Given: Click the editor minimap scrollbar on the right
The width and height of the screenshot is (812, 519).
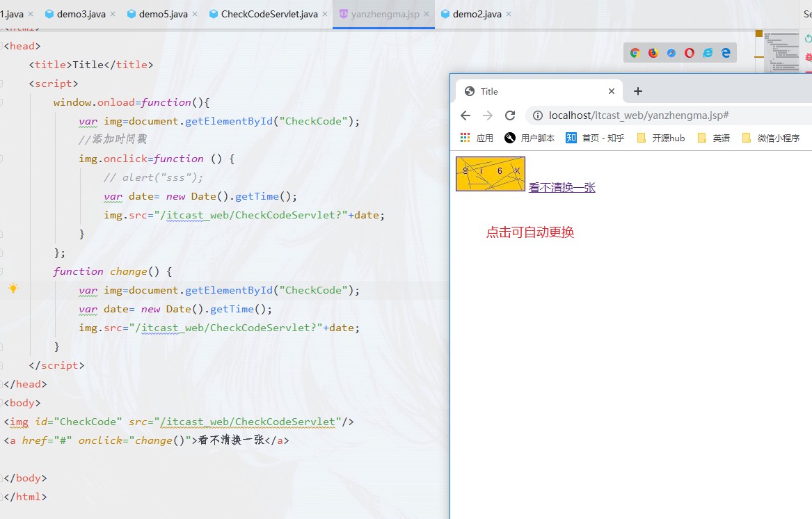Looking at the screenshot, I should click(x=781, y=51).
